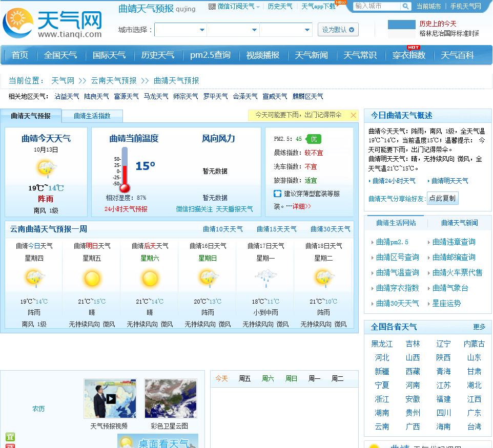The width and height of the screenshot is (493, 448).
Task: Open pm2.5查询 in the navigation bar
Action: tap(210, 55)
